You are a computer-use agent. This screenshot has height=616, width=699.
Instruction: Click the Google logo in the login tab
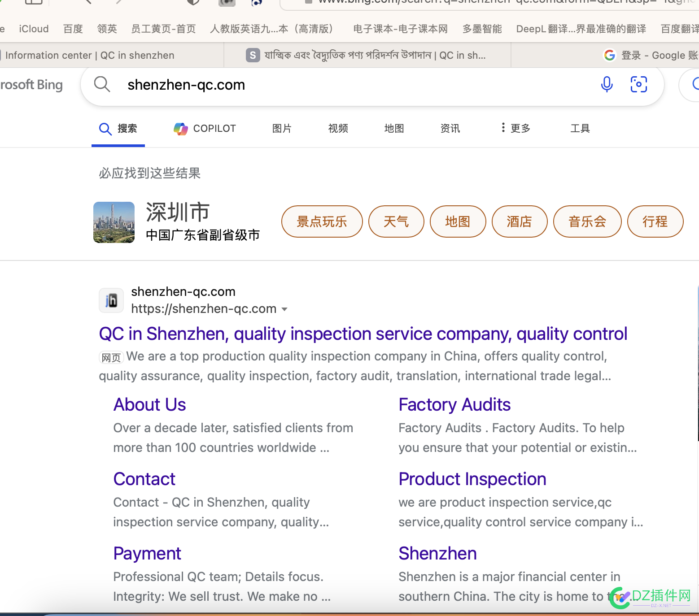pos(609,55)
